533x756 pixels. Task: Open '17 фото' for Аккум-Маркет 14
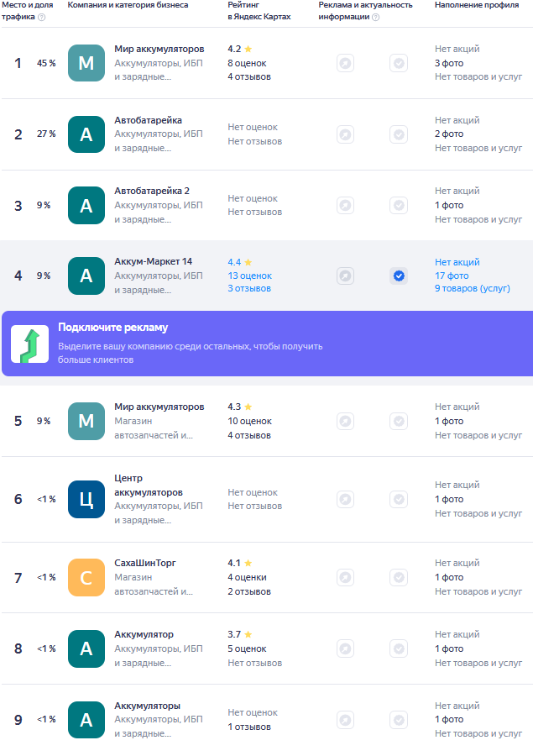point(452,276)
